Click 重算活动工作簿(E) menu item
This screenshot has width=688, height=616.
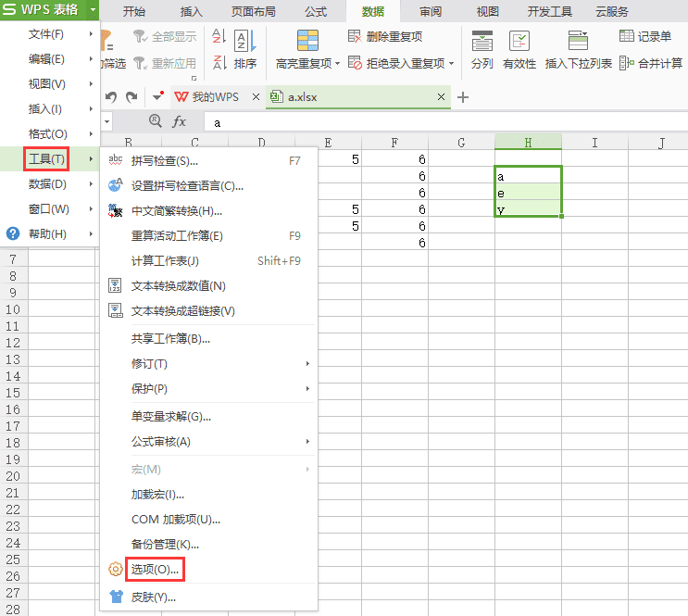(x=208, y=236)
